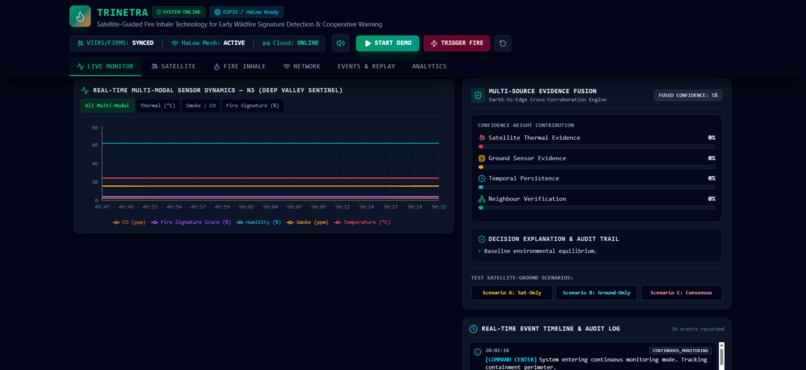The width and height of the screenshot is (806, 370).
Task: Click the 'TEST SATELLITE-GROUND SCENARIOS:' label
Action: coord(522,278)
